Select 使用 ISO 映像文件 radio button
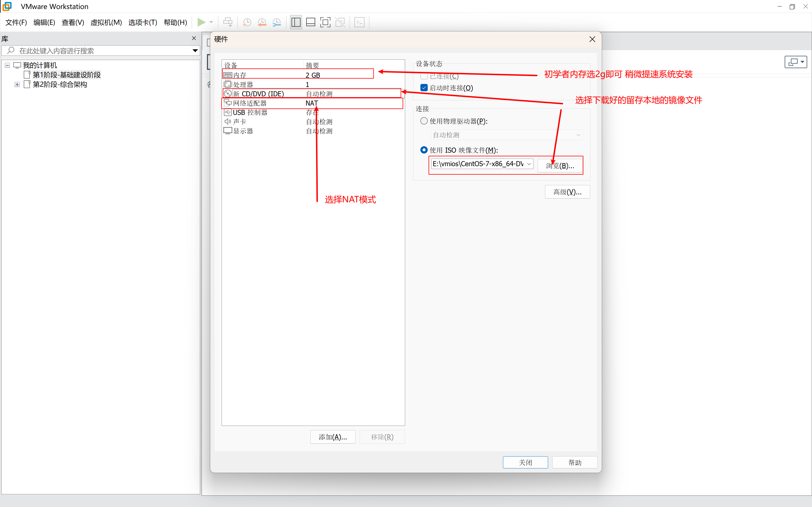The height and width of the screenshot is (507, 812). 424,150
